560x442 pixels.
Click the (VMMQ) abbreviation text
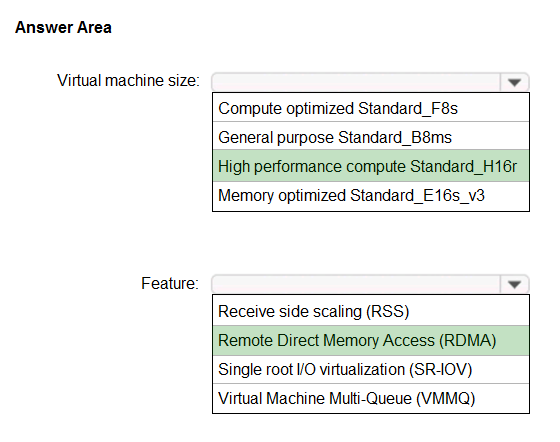pyautogui.click(x=446, y=399)
